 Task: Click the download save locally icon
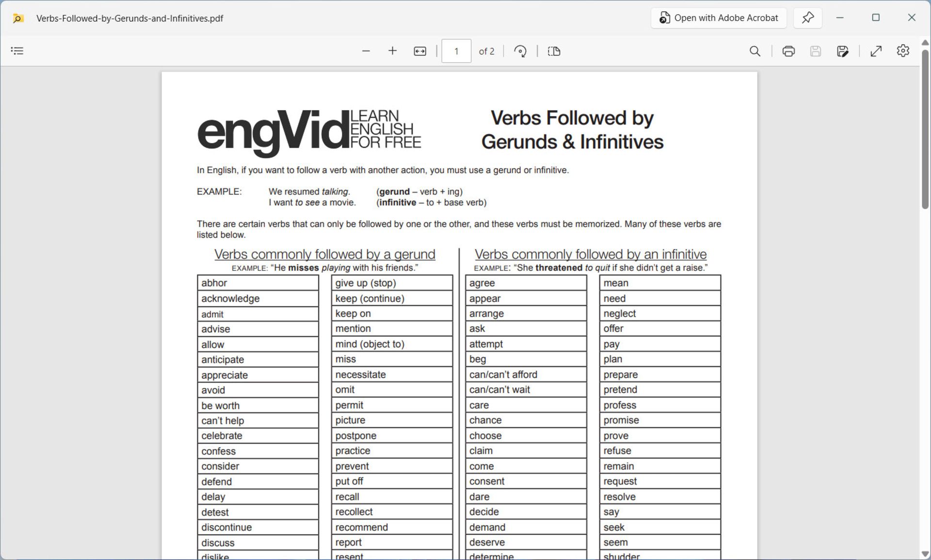[x=816, y=51]
